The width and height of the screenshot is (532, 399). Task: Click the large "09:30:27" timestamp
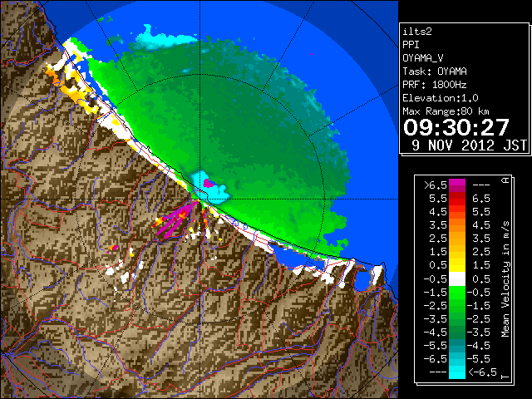pos(456,127)
